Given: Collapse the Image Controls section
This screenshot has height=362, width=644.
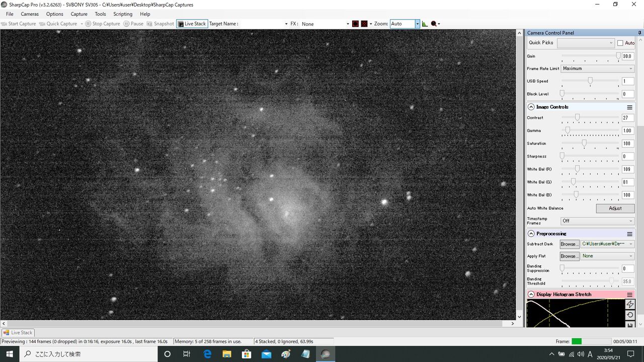Looking at the screenshot, I should 531,107.
